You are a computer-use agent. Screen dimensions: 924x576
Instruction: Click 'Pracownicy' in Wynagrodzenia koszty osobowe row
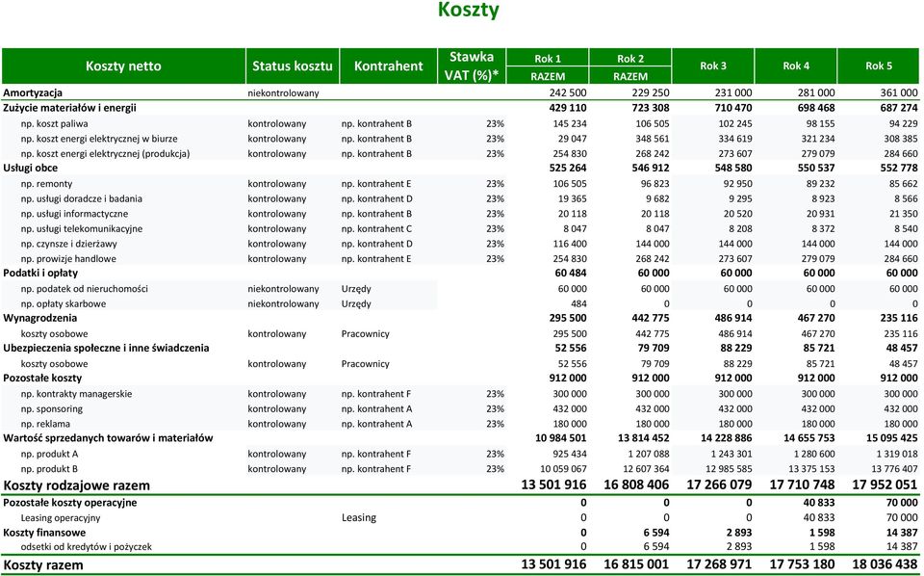coord(366,333)
